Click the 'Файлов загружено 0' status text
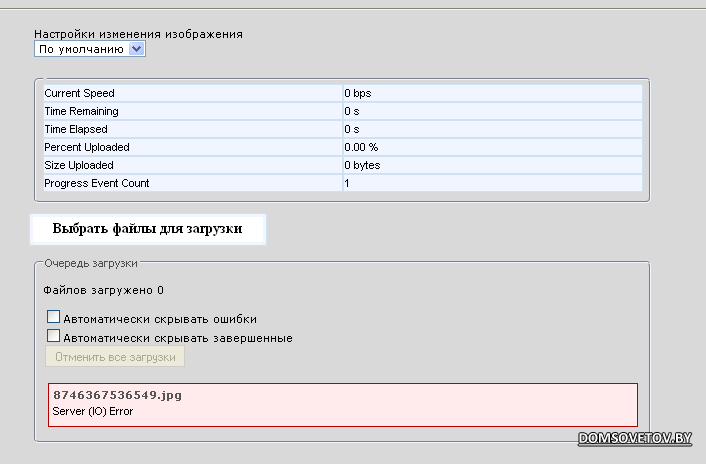706x464 pixels. pyautogui.click(x=103, y=290)
